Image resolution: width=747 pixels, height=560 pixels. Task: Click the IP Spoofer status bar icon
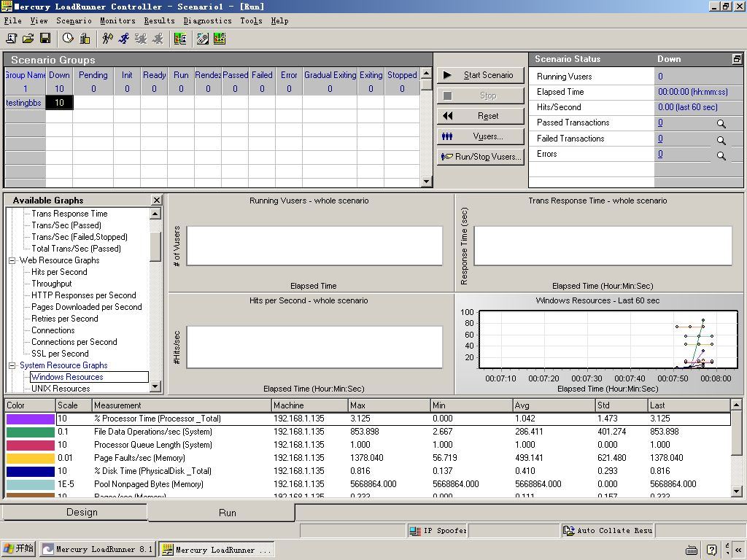point(415,531)
